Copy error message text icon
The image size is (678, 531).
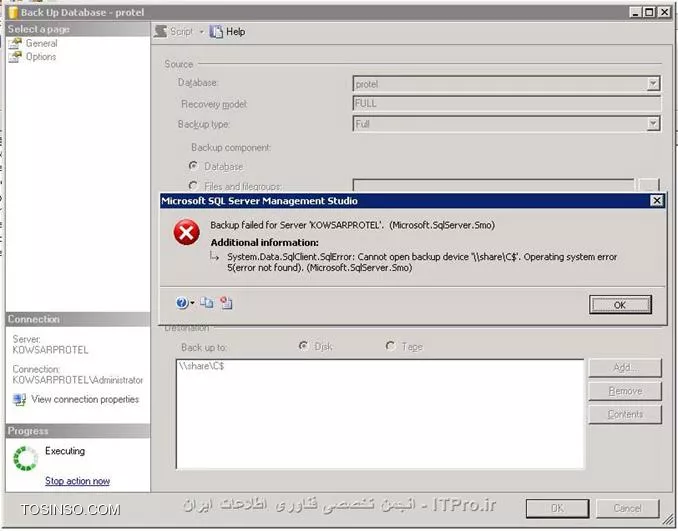tap(207, 303)
